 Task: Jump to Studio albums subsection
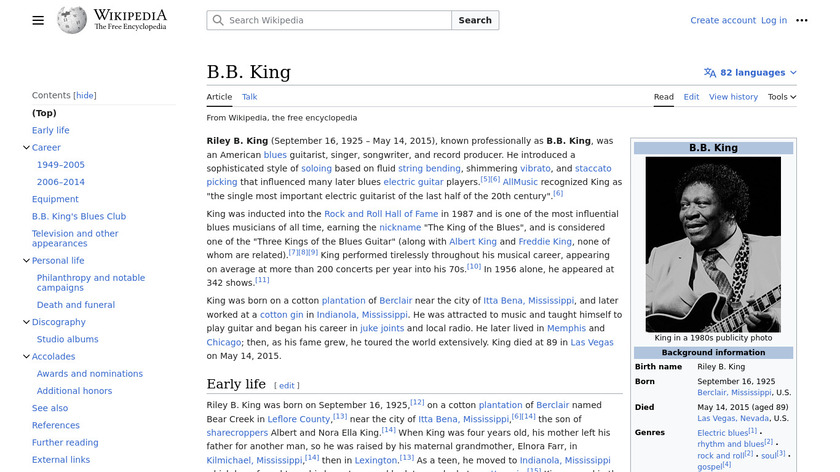[x=68, y=339]
